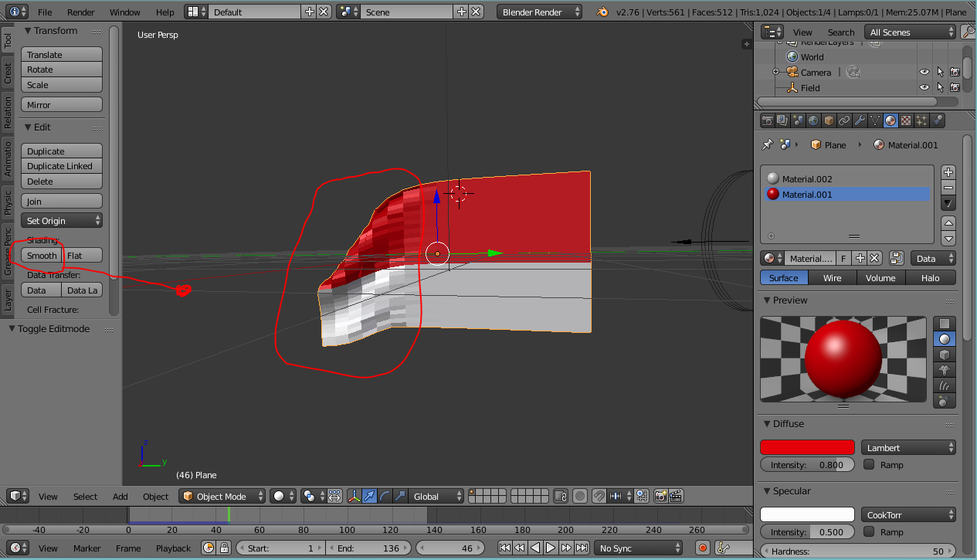Click the OpenGL render image icon
The height and width of the screenshot is (560, 977).
661,496
